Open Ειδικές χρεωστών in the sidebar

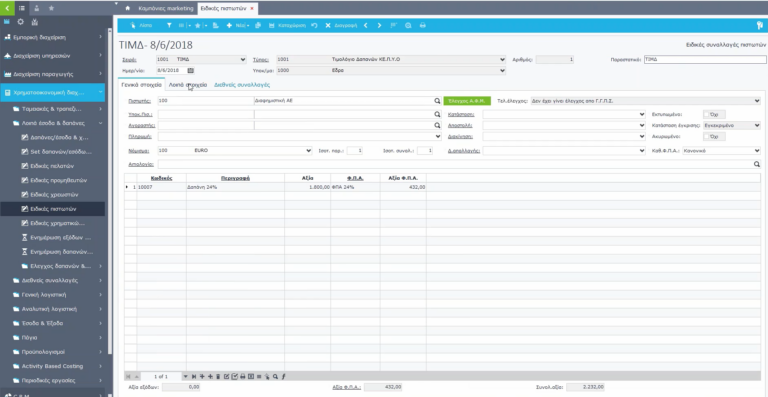[x=52, y=194]
